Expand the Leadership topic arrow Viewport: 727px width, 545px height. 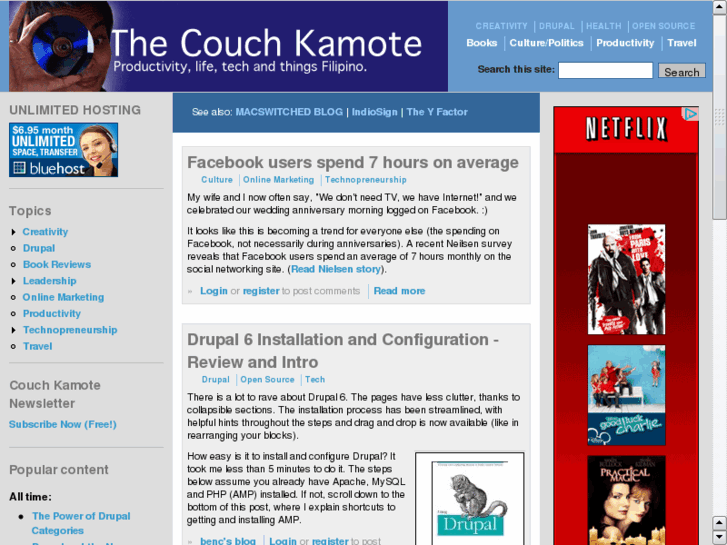click(13, 281)
